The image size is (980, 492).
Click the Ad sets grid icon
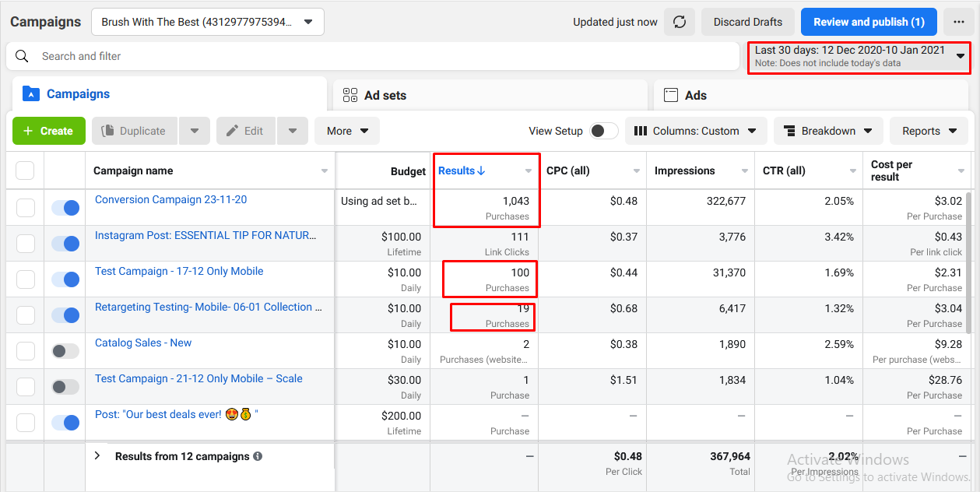click(350, 95)
